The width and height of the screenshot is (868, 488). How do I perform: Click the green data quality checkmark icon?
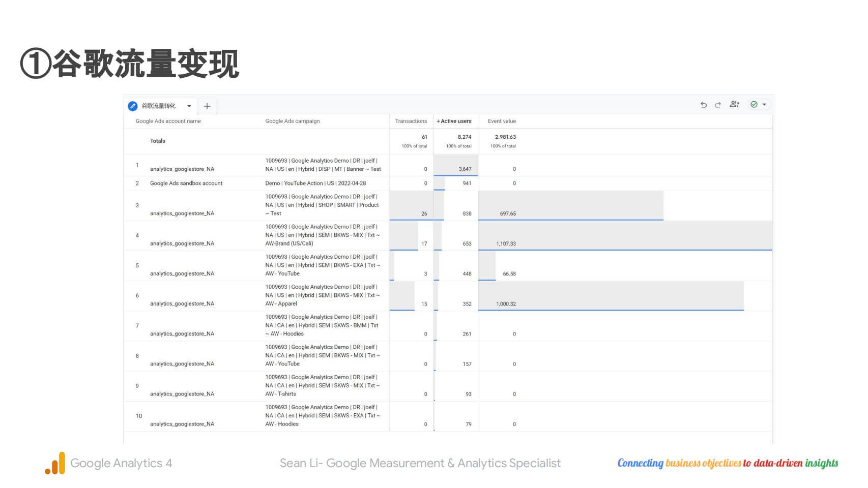coord(754,104)
